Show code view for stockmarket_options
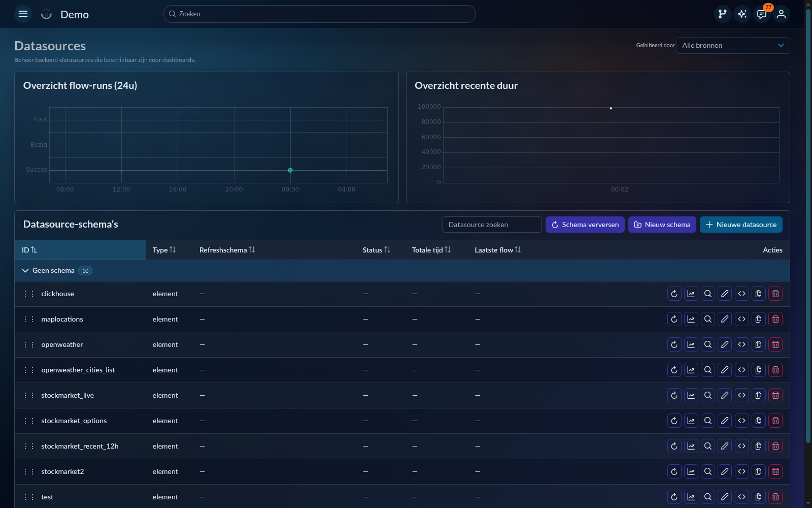Screen dimensions: 812x508 point(742,421)
